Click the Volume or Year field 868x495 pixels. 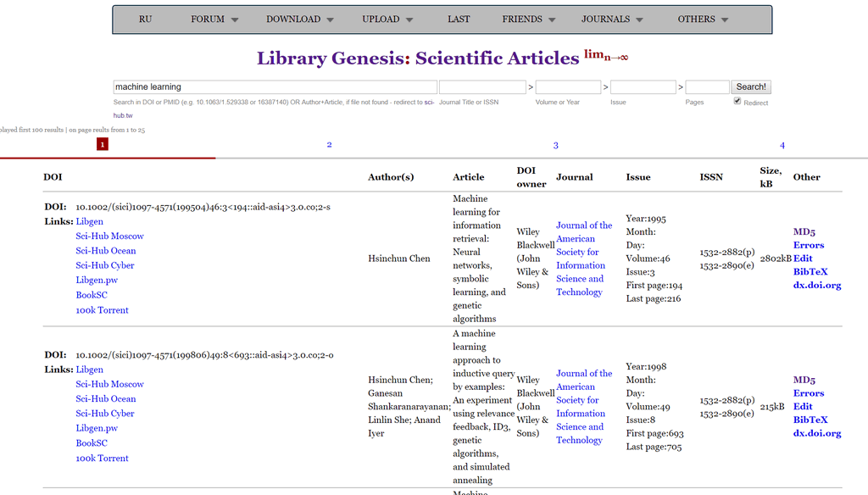568,87
